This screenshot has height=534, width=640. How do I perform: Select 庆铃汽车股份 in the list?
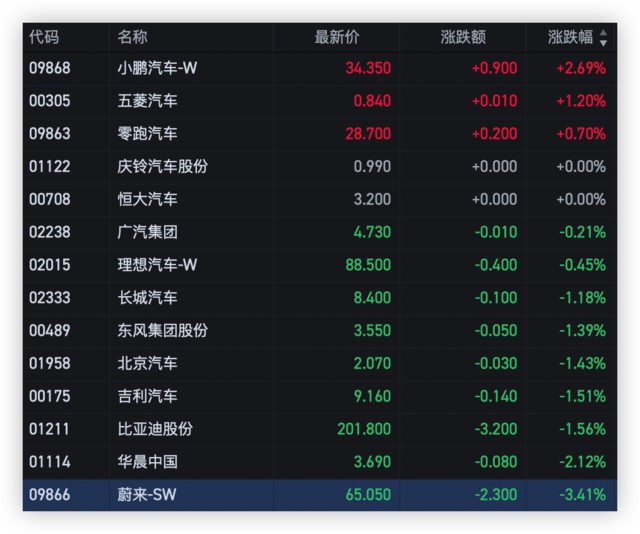[x=162, y=167]
